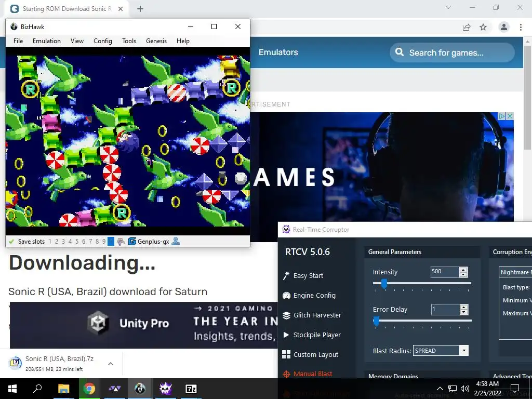Viewport: 532px width, 399px height.
Task: Click the Intensity slider handle
Action: pos(384,283)
